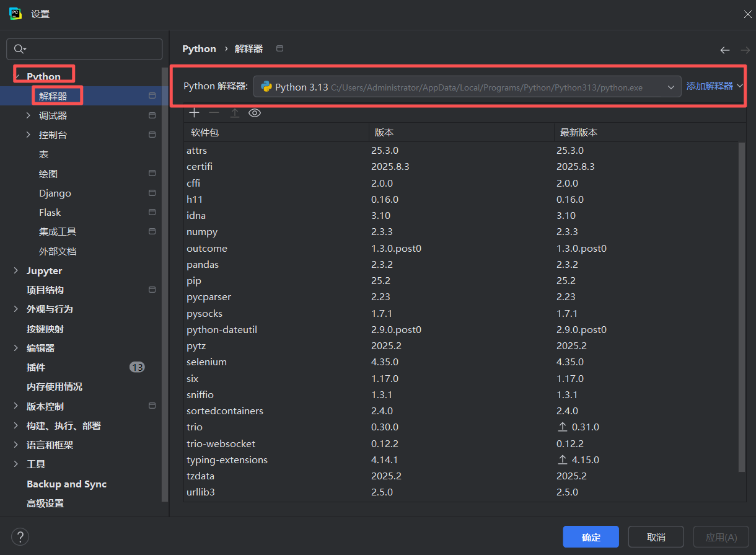This screenshot has height=555, width=756.
Task: Click the upgrade package up-arrow icon
Action: click(x=235, y=113)
